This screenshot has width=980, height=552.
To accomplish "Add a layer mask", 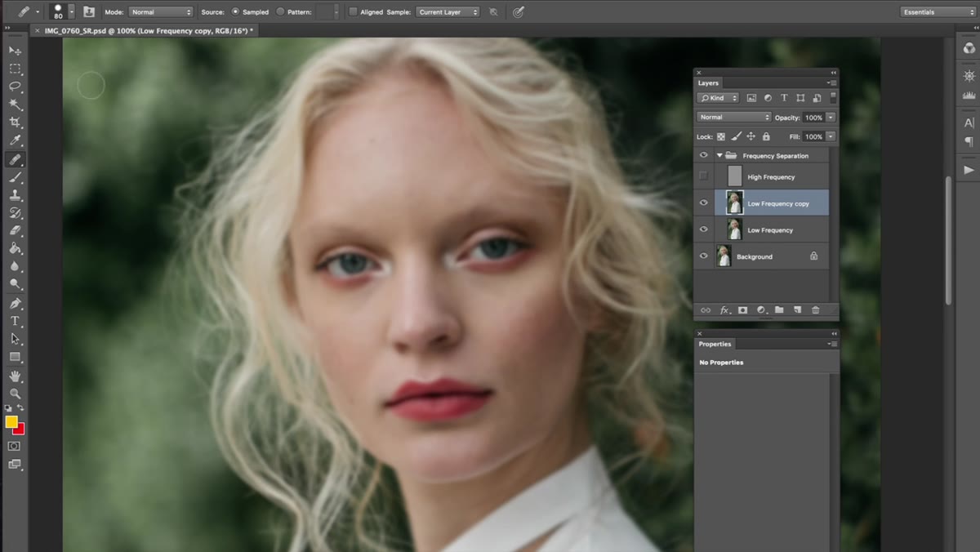I will pyautogui.click(x=743, y=310).
